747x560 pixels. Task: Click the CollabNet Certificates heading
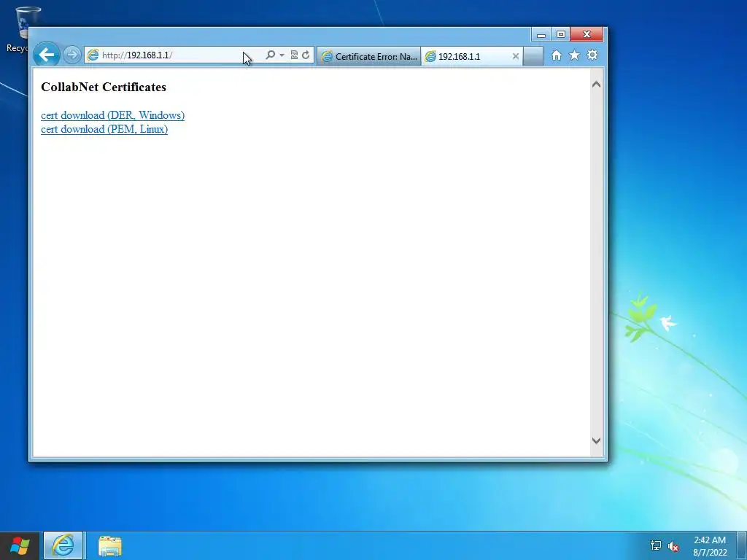pyautogui.click(x=104, y=87)
